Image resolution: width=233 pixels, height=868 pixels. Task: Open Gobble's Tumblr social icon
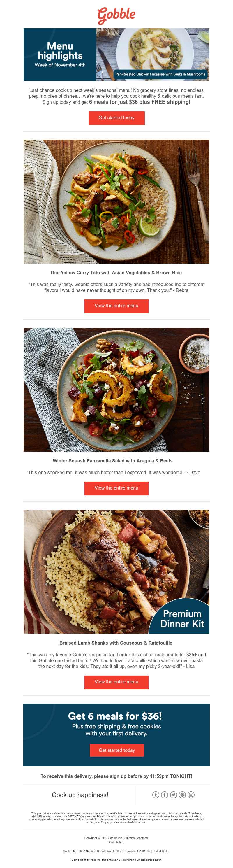[156, 795]
